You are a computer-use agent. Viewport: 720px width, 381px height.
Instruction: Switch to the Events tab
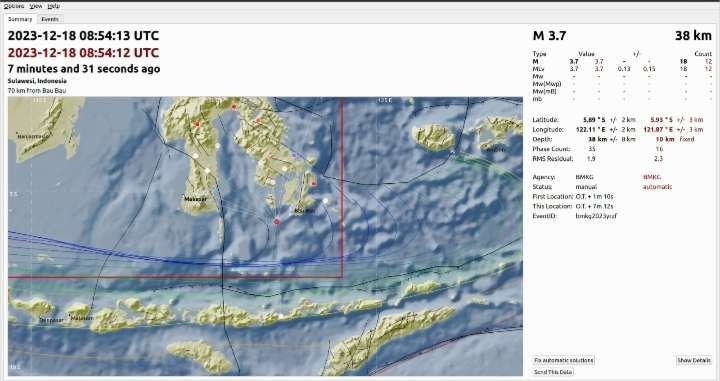50,19
